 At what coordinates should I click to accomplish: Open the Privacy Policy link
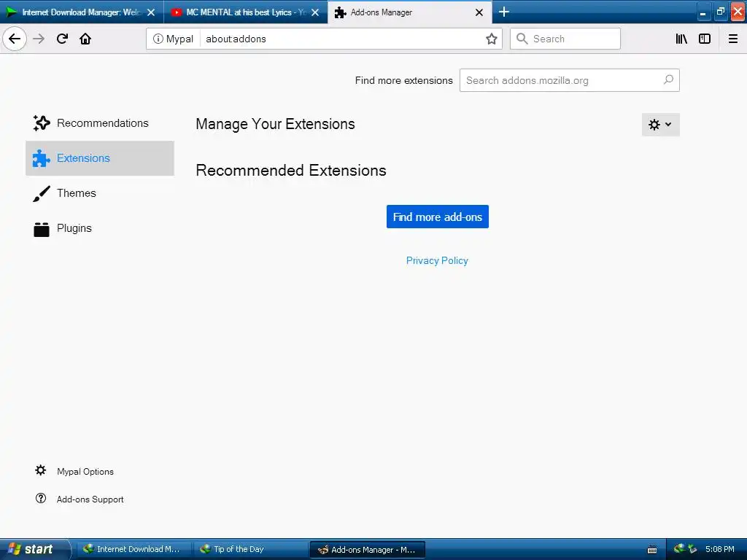pyautogui.click(x=437, y=260)
